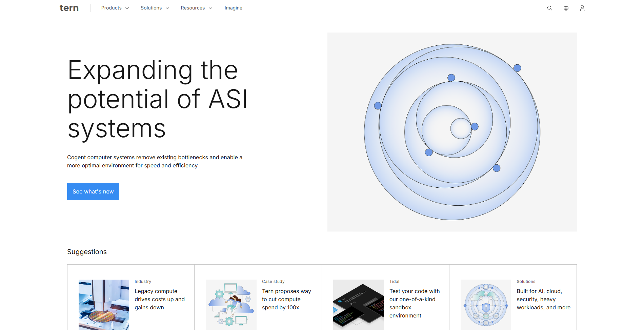This screenshot has width=644, height=330.
Task: Click the See what's new button
Action: click(x=93, y=192)
